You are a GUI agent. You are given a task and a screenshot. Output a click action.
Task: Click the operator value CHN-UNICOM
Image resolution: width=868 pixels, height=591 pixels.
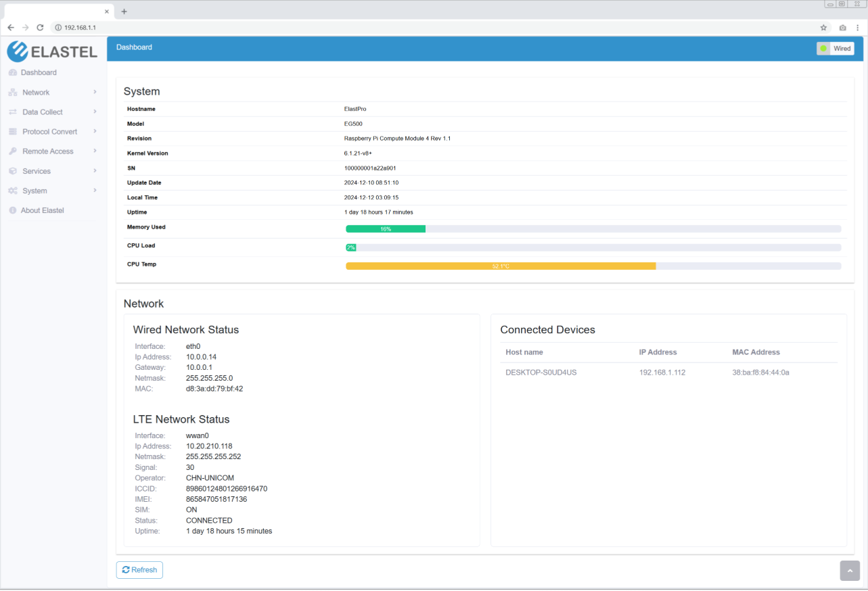(209, 478)
